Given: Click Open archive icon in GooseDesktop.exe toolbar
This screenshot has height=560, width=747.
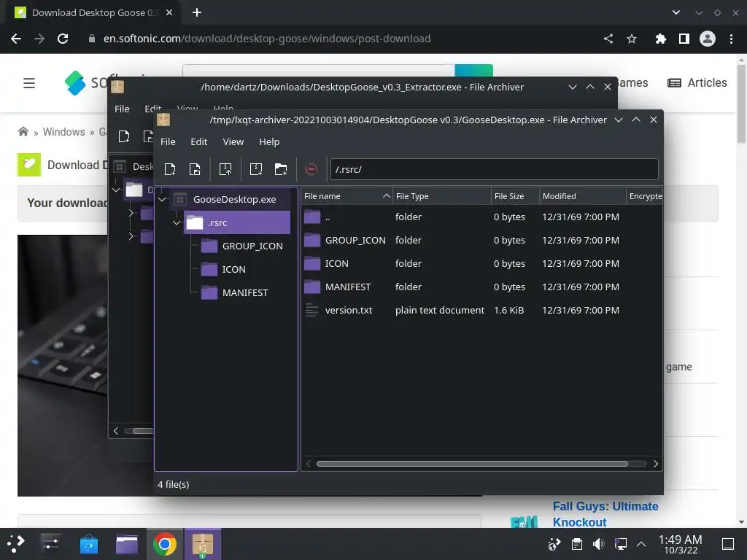Looking at the screenshot, I should click(x=195, y=169).
